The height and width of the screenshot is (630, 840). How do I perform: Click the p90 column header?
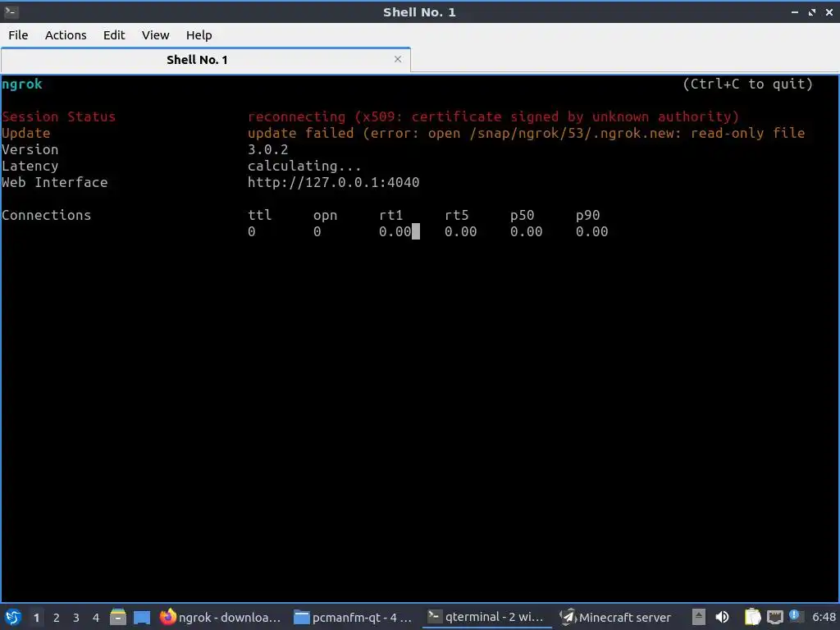click(x=587, y=216)
